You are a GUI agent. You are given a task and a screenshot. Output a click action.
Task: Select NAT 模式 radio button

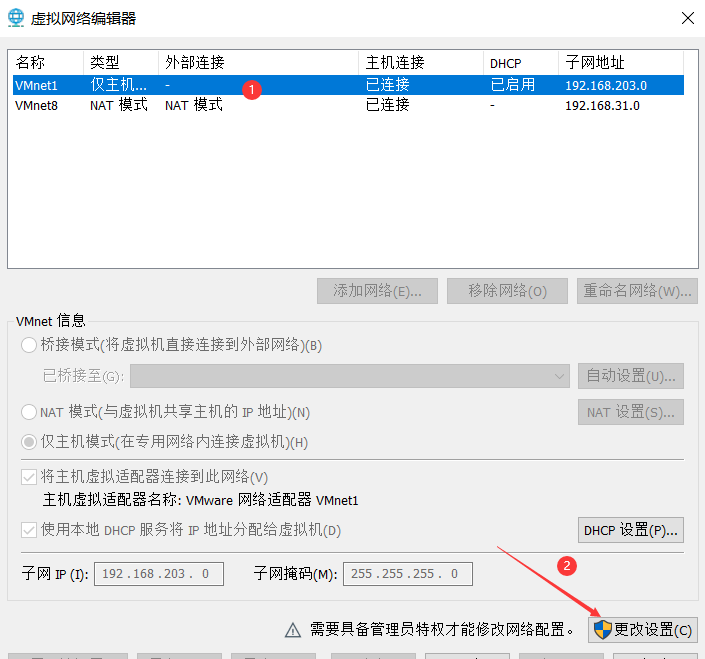(x=29, y=412)
